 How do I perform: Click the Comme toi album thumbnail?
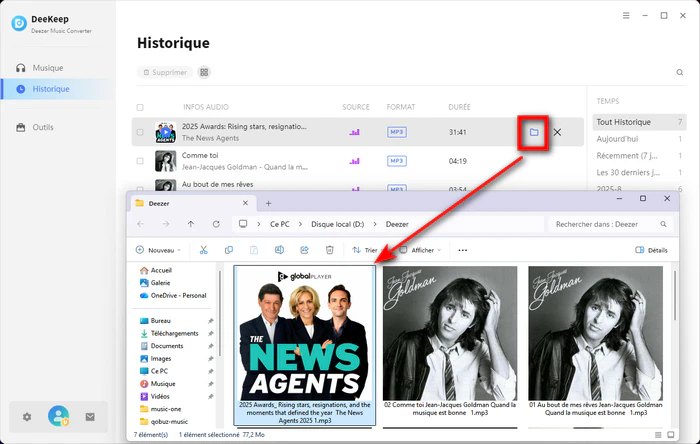point(166,161)
